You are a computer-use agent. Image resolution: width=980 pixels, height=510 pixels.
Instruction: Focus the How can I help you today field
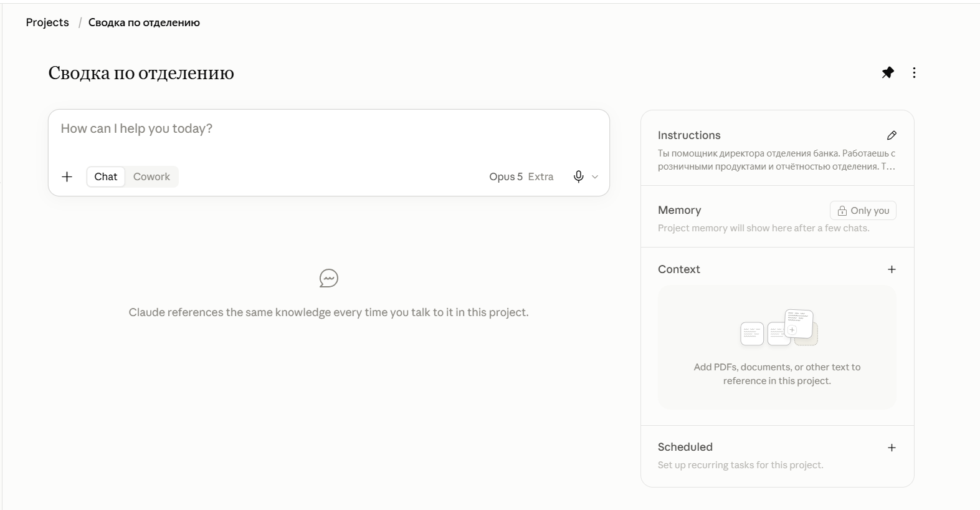pos(328,129)
